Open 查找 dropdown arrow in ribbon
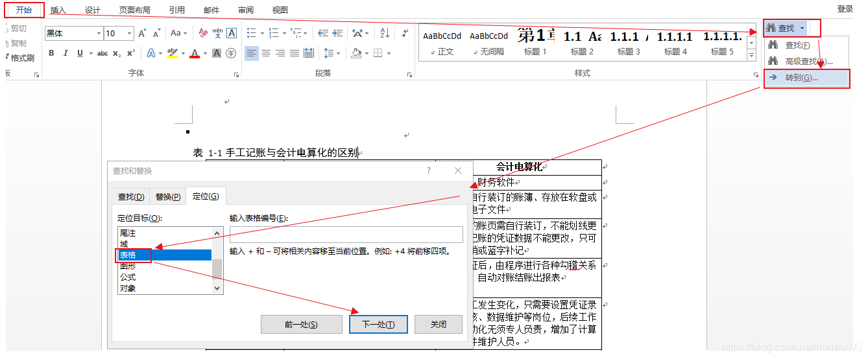Viewport: 868px width, 359px height. tap(802, 28)
